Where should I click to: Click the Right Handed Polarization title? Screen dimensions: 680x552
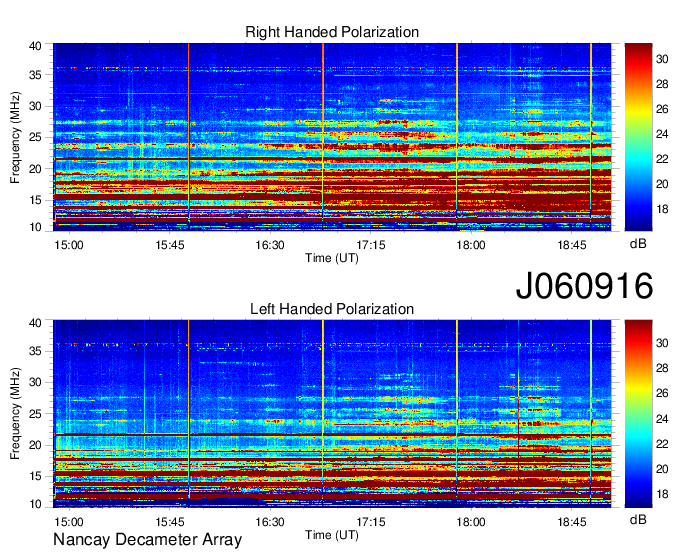point(332,32)
